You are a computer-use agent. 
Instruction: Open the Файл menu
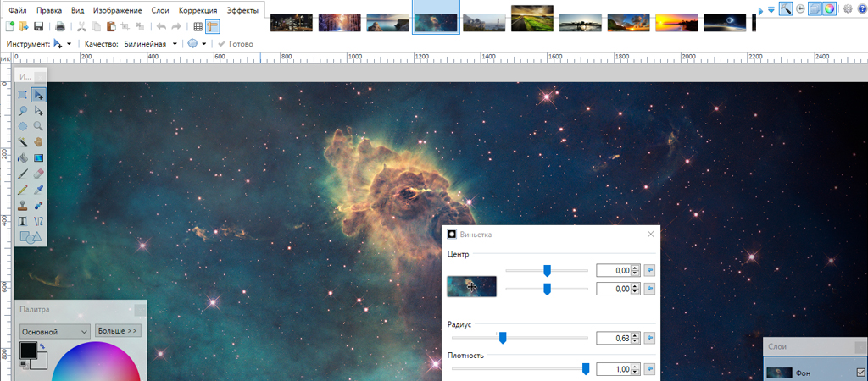pos(18,10)
